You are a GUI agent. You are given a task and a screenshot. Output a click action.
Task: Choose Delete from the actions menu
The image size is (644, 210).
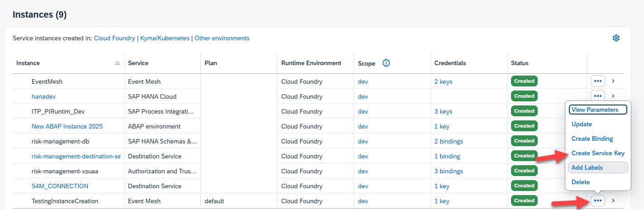(x=580, y=182)
